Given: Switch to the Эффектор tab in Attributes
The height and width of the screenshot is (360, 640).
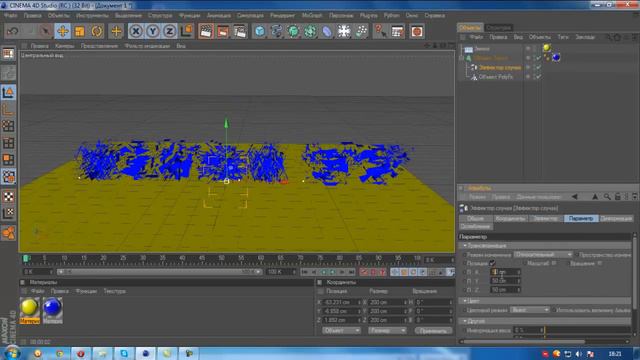Looking at the screenshot, I should 546,219.
